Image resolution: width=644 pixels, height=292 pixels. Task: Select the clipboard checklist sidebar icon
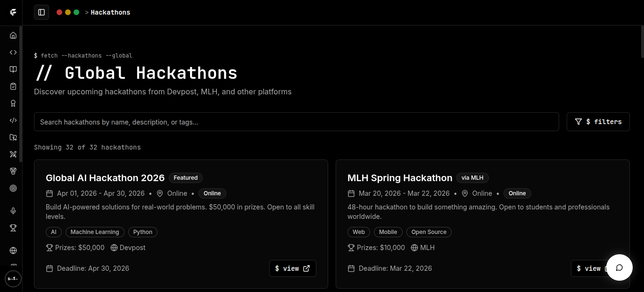coord(13,86)
